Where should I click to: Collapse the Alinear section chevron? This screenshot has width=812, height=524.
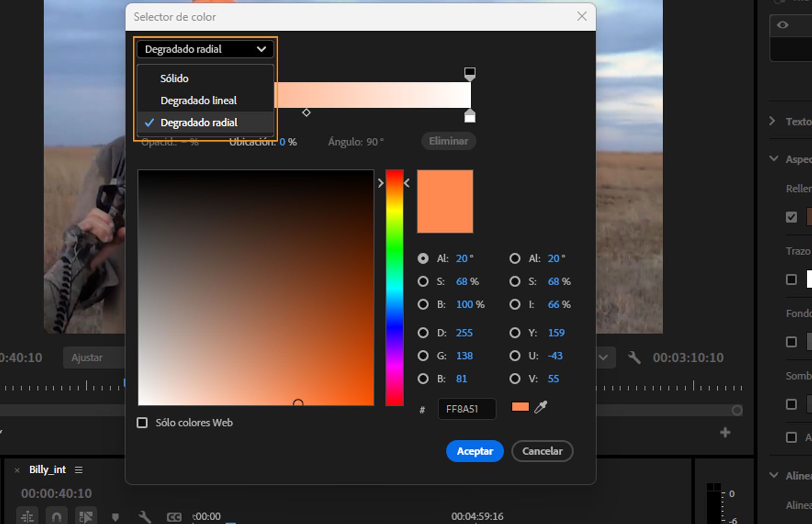774,475
